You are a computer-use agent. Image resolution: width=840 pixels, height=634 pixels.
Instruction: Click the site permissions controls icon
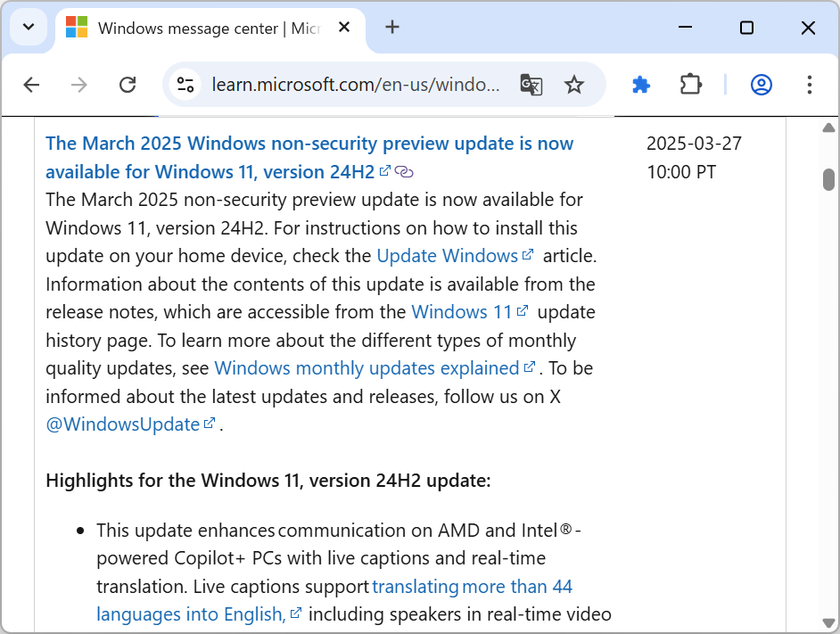185,85
